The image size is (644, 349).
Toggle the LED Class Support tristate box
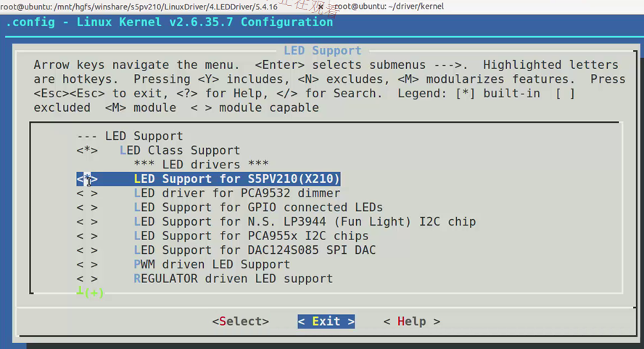(x=87, y=150)
